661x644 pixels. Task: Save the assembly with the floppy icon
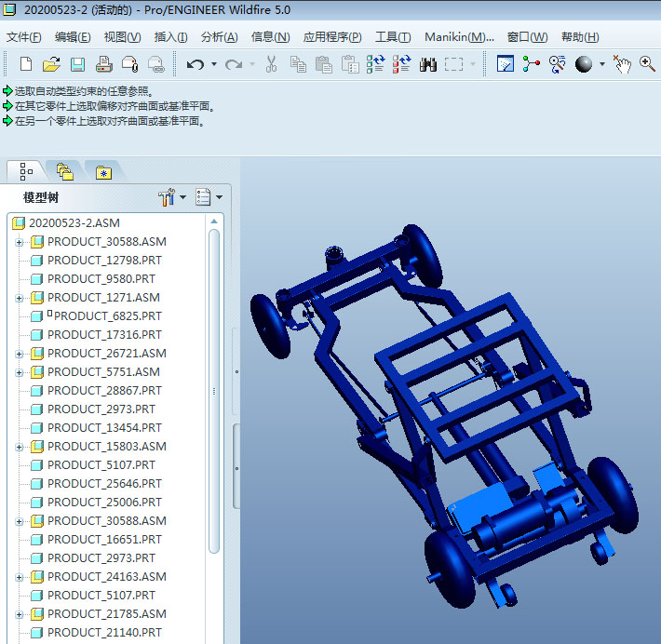tap(77, 64)
